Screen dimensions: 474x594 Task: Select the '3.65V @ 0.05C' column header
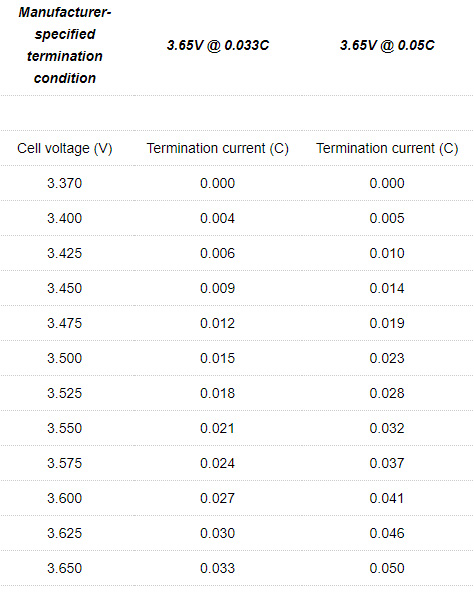tap(387, 45)
